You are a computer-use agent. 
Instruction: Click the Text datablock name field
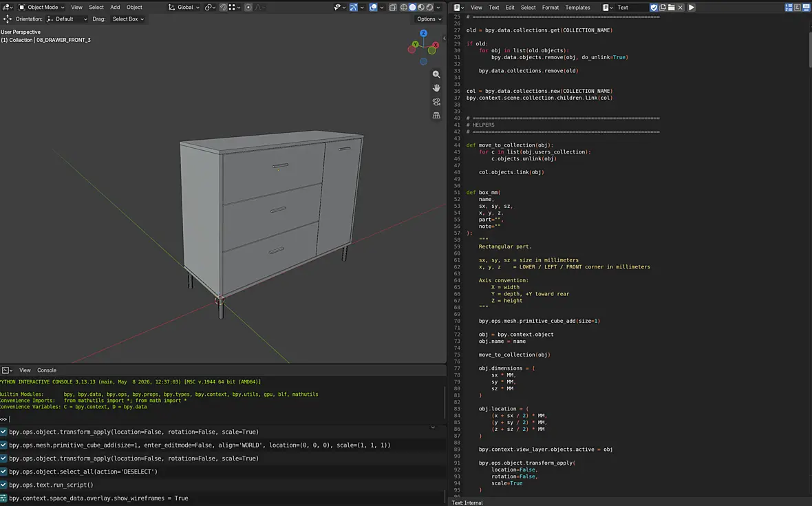click(x=632, y=8)
